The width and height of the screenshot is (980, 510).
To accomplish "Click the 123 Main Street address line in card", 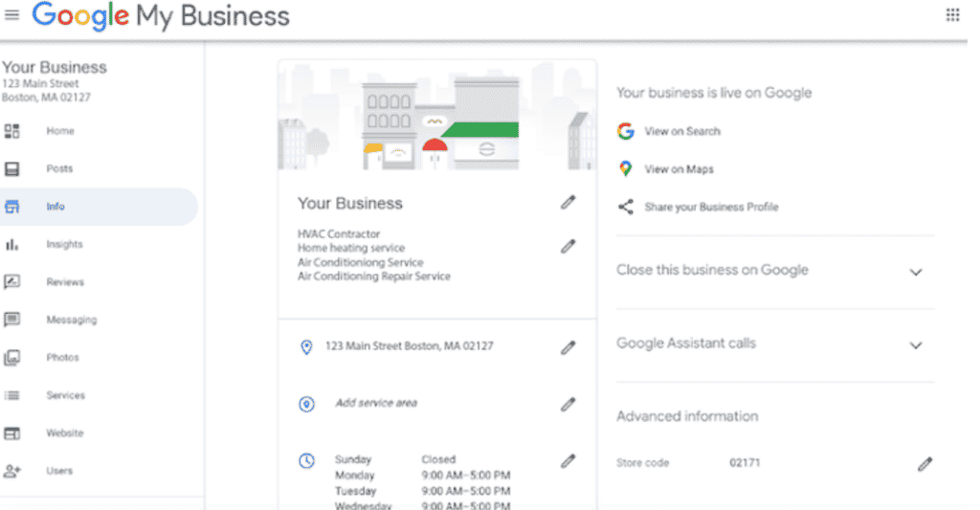I will pyautogui.click(x=410, y=346).
